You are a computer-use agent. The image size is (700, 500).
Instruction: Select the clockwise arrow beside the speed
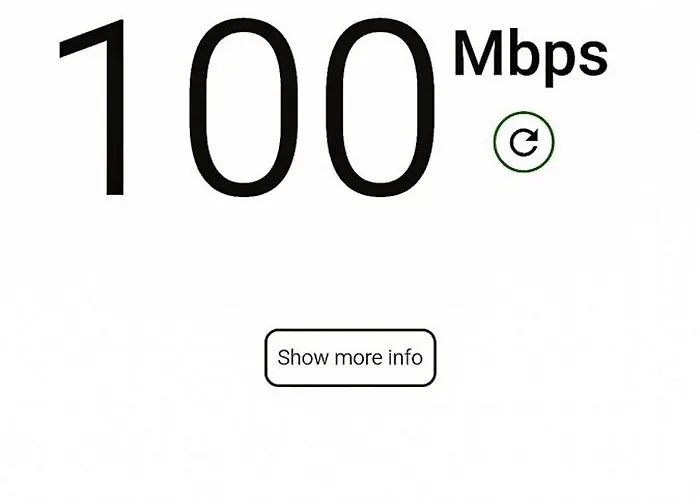click(x=524, y=142)
